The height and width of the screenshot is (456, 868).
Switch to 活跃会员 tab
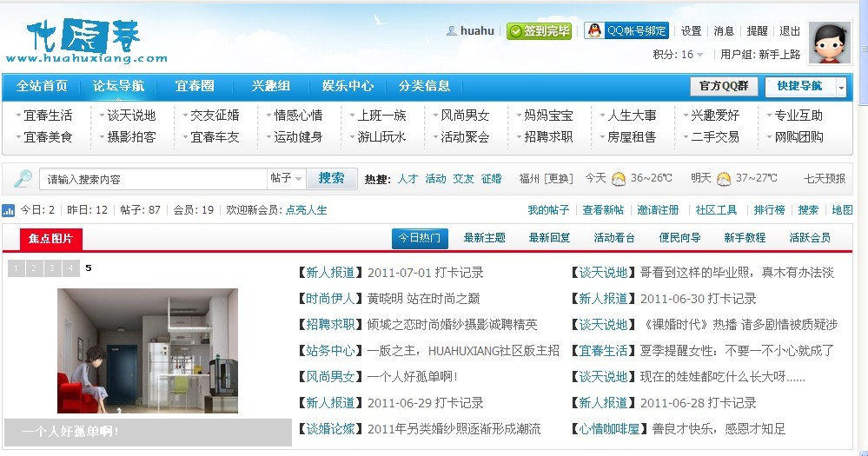click(810, 238)
